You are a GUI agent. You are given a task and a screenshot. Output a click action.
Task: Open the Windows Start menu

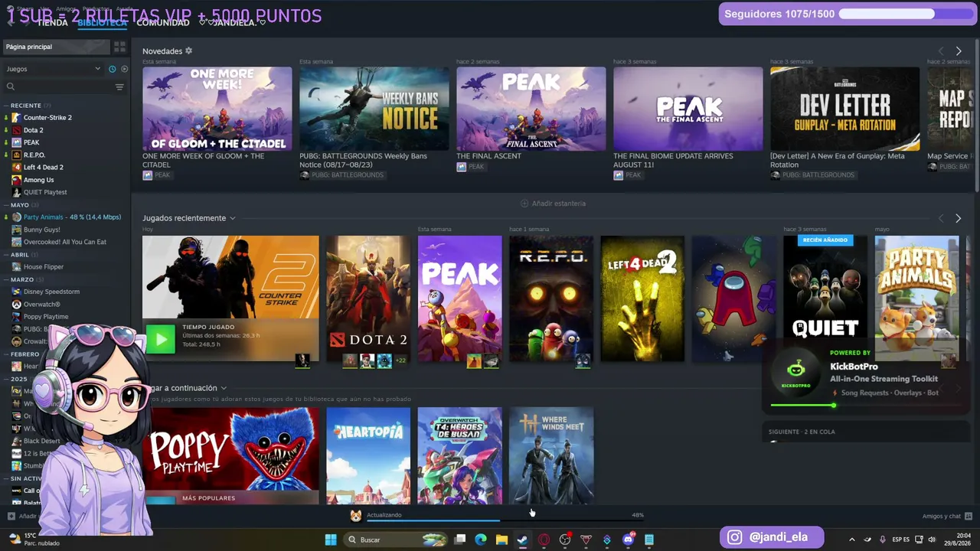[x=331, y=540]
